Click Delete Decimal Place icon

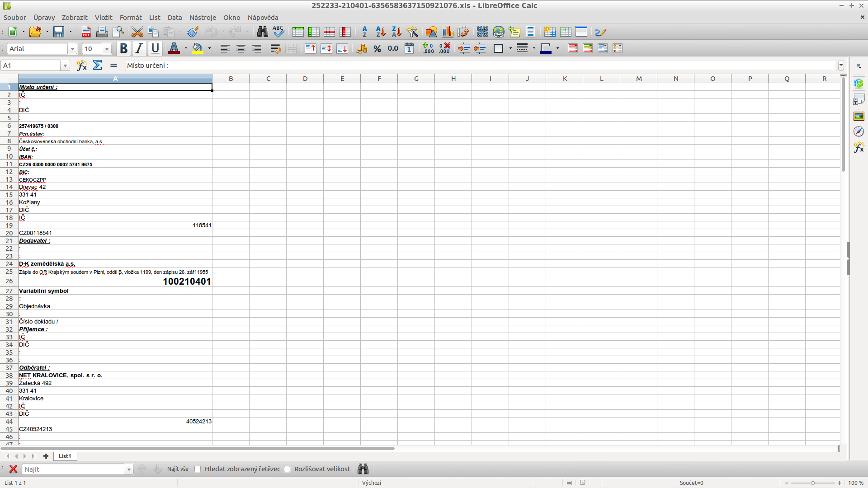(445, 48)
